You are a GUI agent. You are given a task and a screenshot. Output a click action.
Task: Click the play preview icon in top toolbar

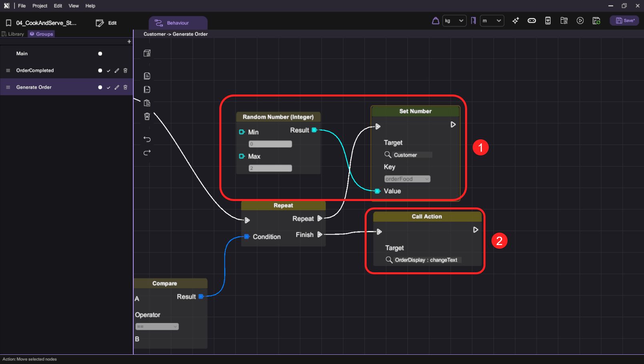click(x=580, y=21)
